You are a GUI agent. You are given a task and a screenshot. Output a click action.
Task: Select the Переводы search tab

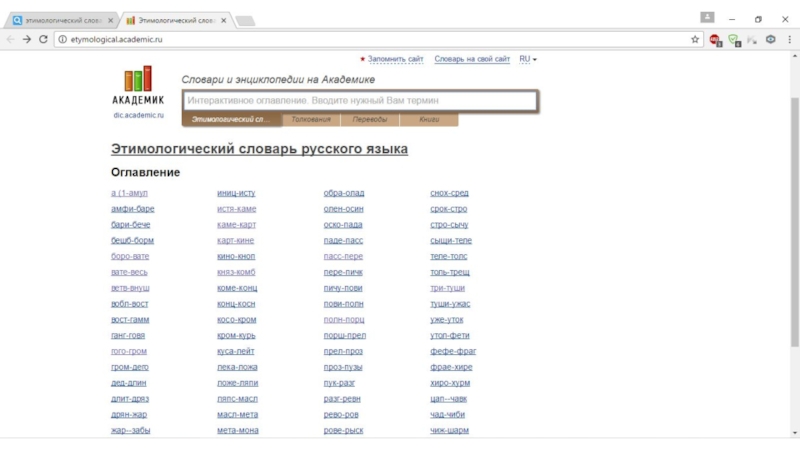coord(370,120)
